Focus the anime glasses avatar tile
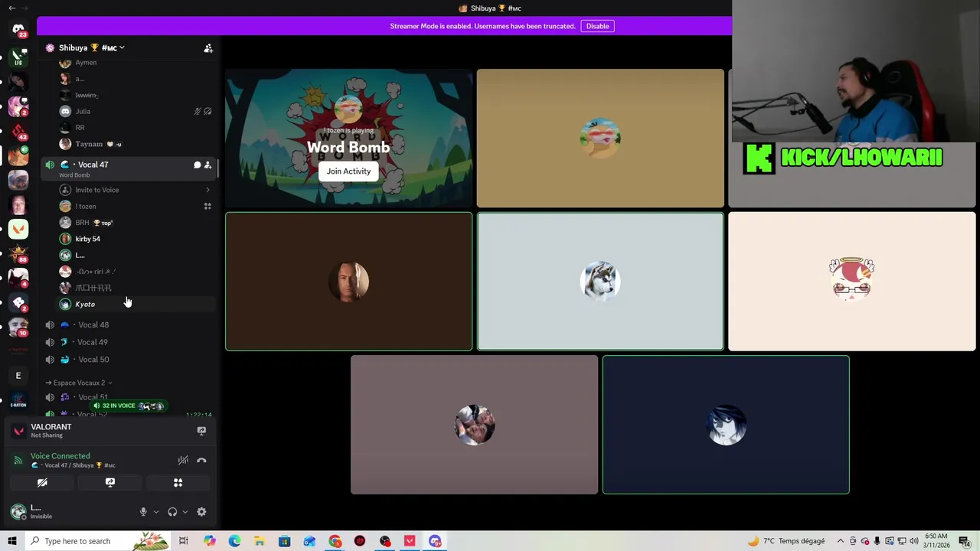 click(851, 282)
